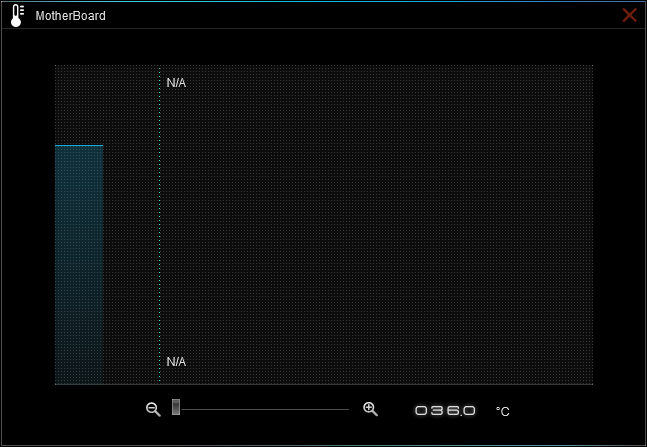Click the °C unit label

[x=503, y=412]
